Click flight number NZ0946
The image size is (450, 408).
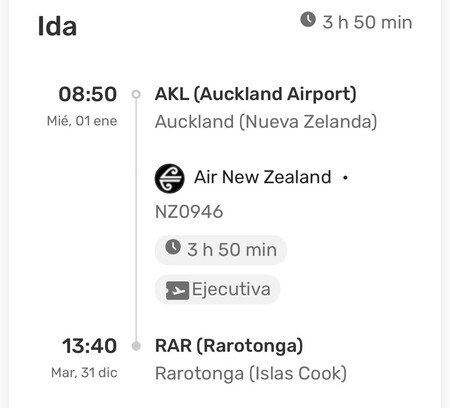pos(189,212)
